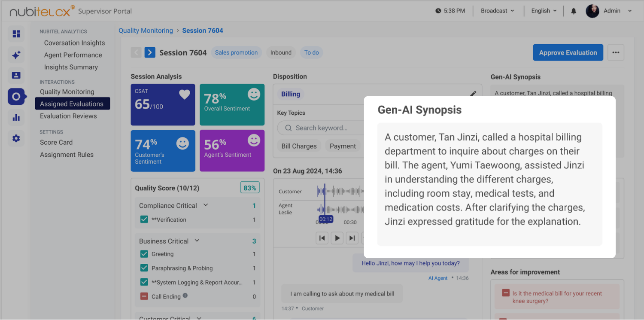Collapse the Customer Critical section
644x320 pixels.
point(199,317)
